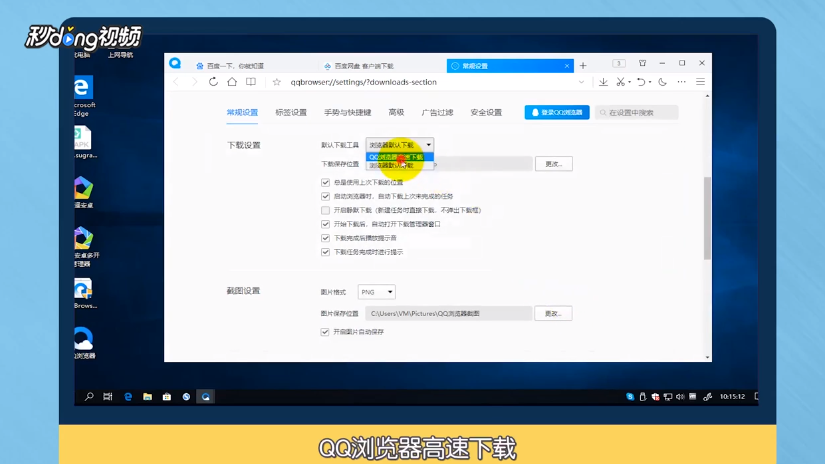Open Microsoft Edge desktop shortcut

(84, 96)
